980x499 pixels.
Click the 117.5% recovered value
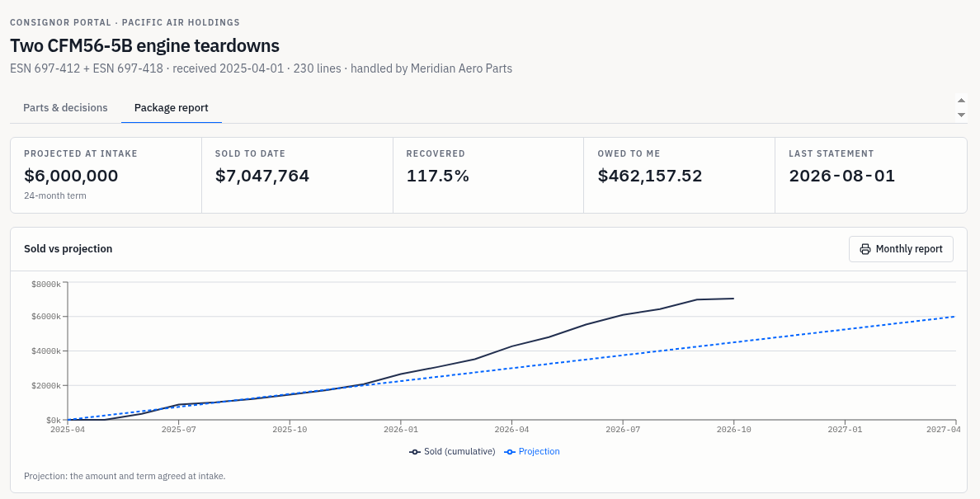[x=437, y=176]
